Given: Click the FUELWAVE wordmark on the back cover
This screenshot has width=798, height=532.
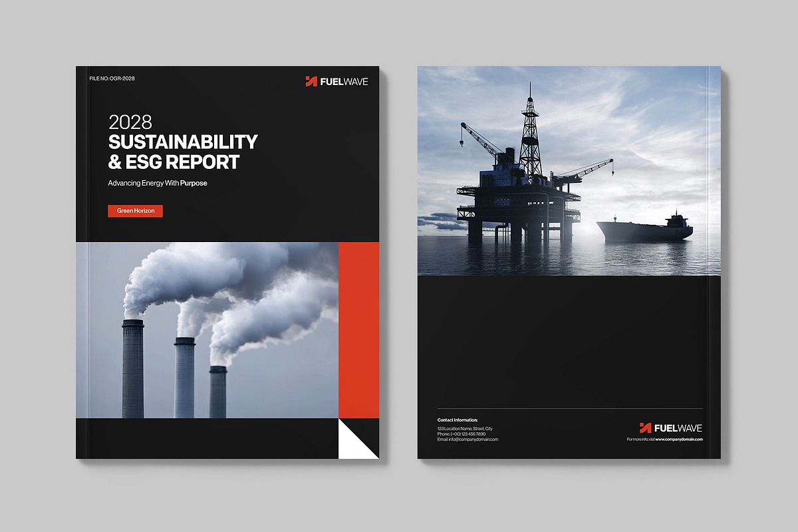Looking at the screenshot, I should pyautogui.click(x=678, y=428).
